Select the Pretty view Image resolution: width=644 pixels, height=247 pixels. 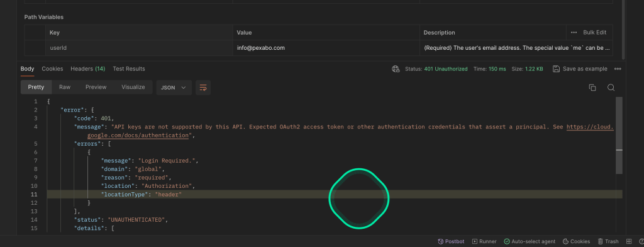click(x=36, y=88)
